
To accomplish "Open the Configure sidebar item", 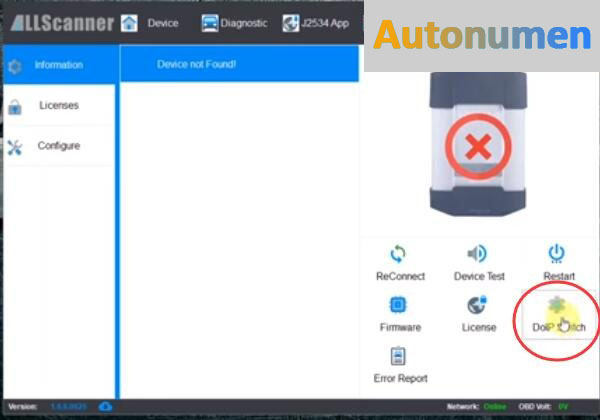I will [x=59, y=146].
